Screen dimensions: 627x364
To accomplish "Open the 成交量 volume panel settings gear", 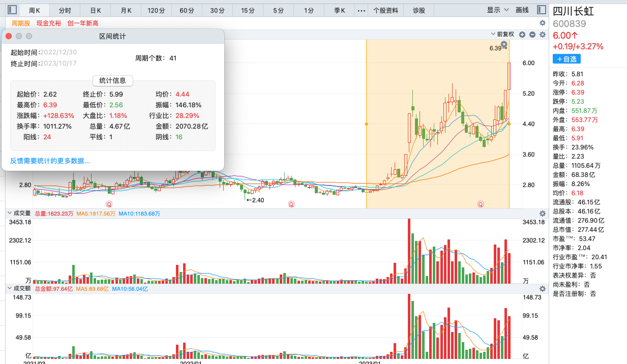I will point(543,214).
